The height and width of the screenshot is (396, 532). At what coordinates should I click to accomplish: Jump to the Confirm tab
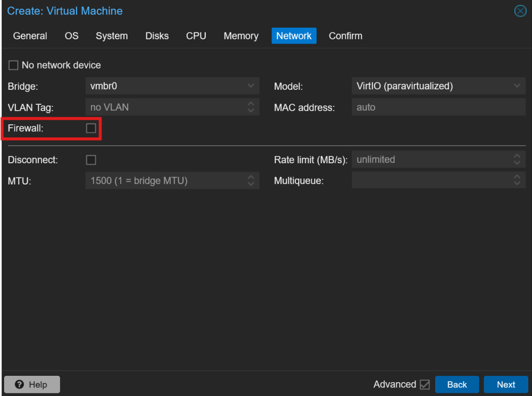point(345,36)
